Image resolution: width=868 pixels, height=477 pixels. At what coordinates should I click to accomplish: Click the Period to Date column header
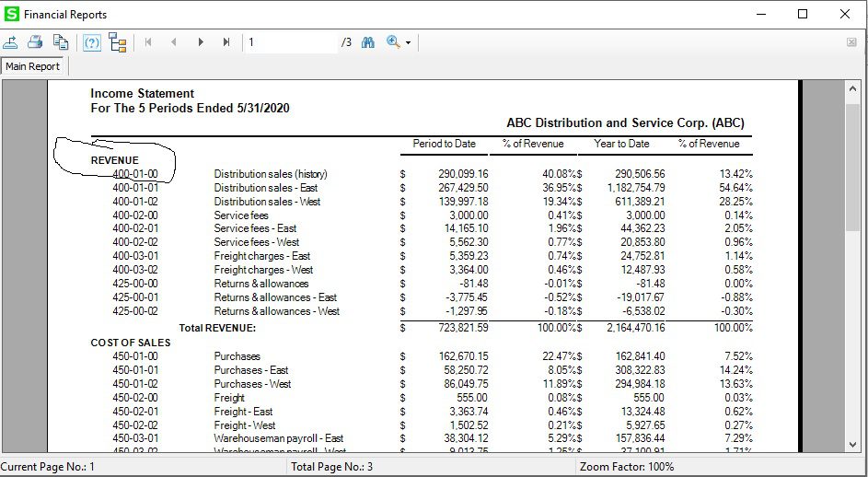click(x=444, y=144)
